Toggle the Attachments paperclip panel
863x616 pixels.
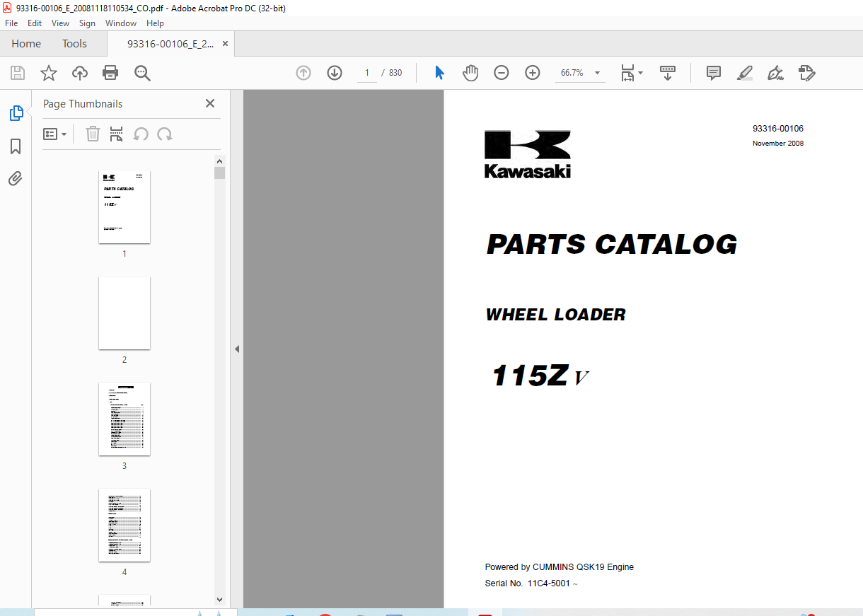point(16,178)
